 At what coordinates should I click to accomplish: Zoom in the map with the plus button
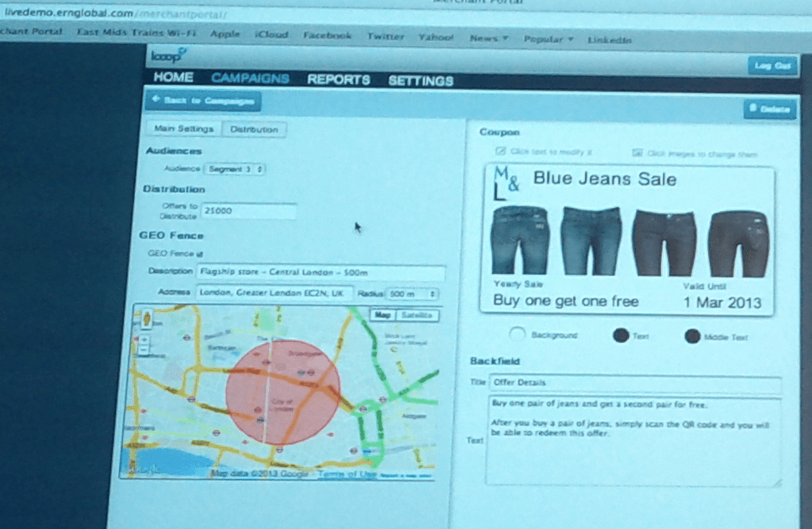(x=144, y=337)
